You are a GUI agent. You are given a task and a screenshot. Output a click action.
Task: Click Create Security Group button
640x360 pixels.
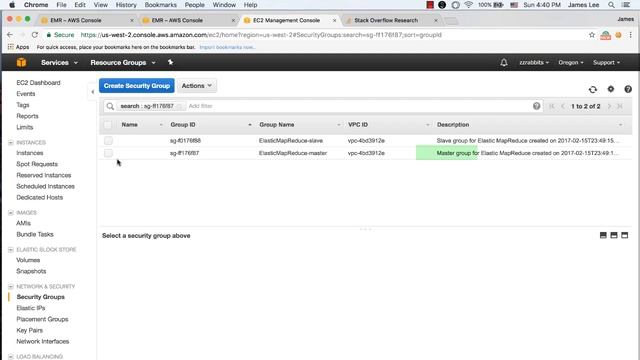[x=137, y=86]
